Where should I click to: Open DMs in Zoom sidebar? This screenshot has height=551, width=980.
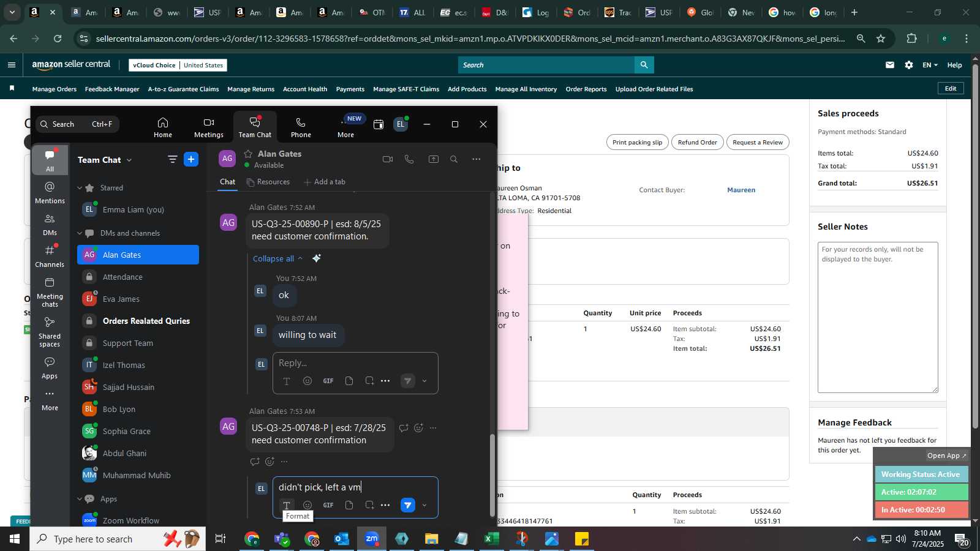pos(50,225)
